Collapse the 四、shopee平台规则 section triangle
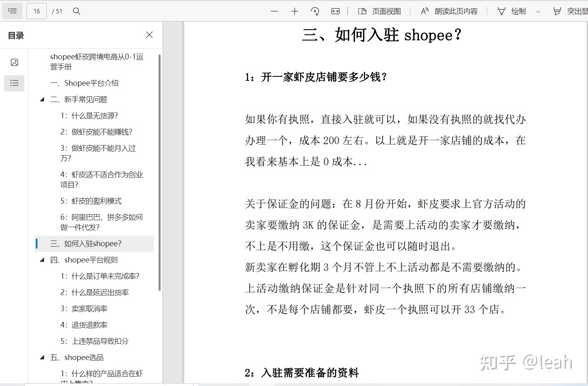 click(42, 260)
